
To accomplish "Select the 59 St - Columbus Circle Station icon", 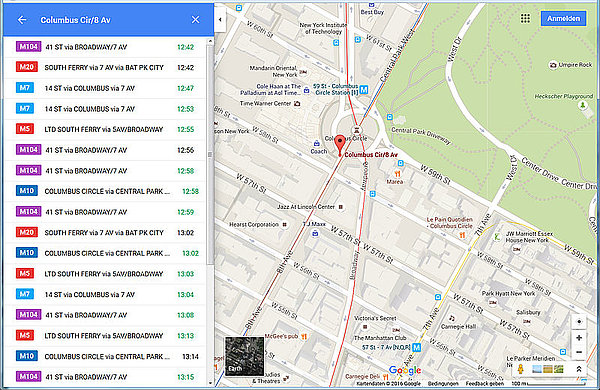I will pos(364,90).
